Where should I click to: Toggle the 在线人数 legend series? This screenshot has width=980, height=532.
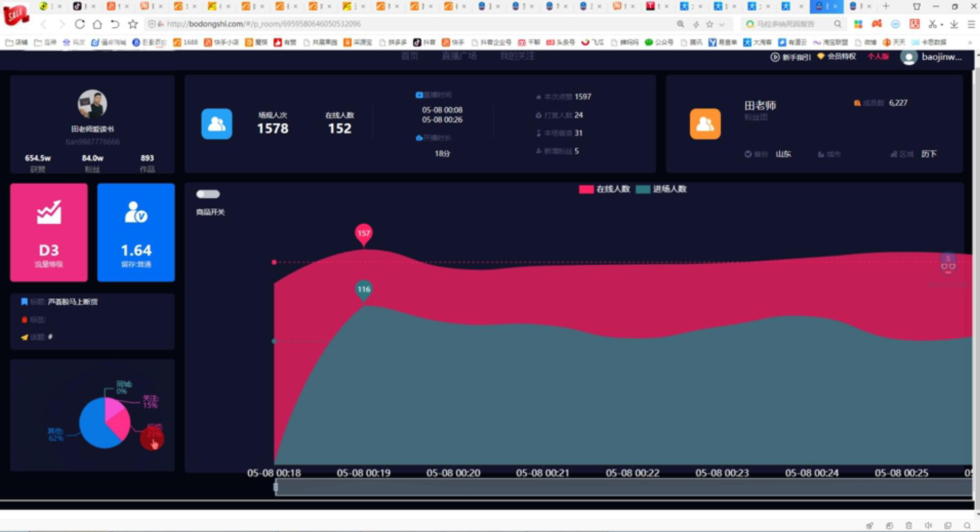coord(604,189)
